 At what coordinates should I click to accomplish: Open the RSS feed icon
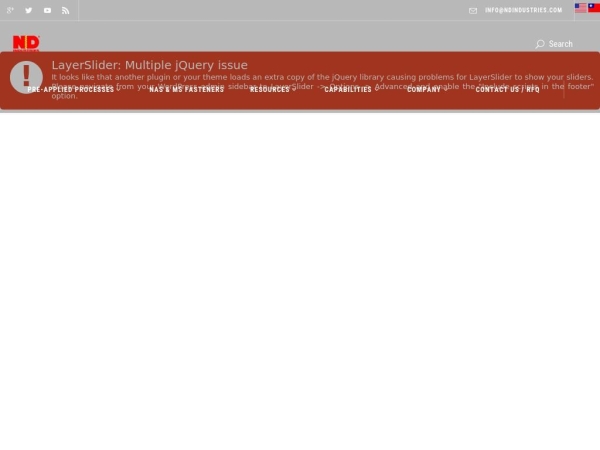(66, 11)
